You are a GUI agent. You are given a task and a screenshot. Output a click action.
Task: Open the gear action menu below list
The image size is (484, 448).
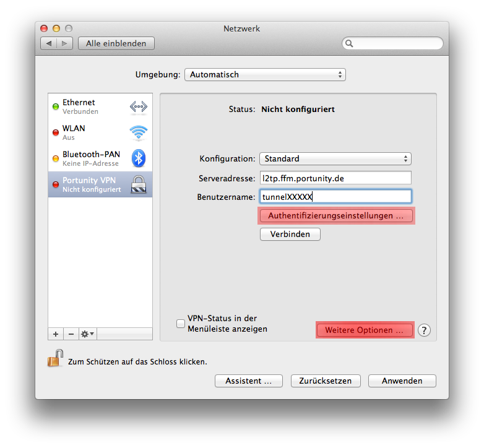click(x=88, y=334)
